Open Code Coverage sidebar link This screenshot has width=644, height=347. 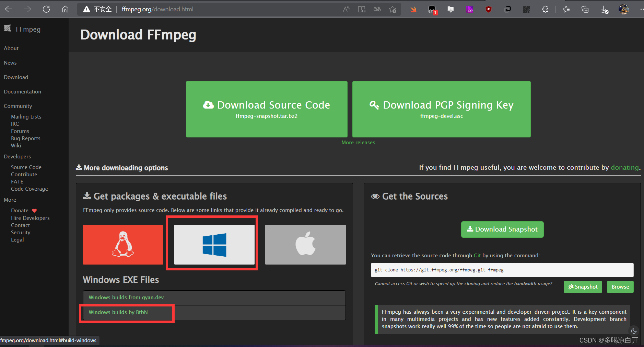(30, 189)
